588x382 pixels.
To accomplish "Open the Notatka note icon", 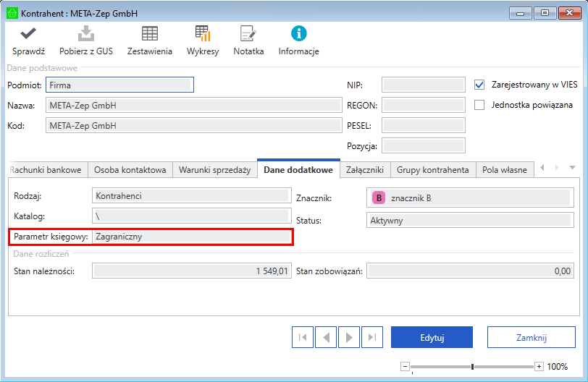I will (x=248, y=33).
